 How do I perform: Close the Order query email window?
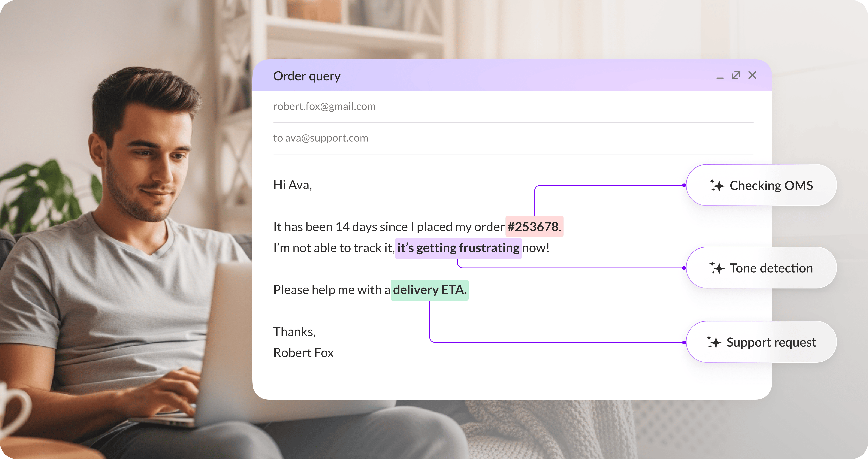coord(752,75)
